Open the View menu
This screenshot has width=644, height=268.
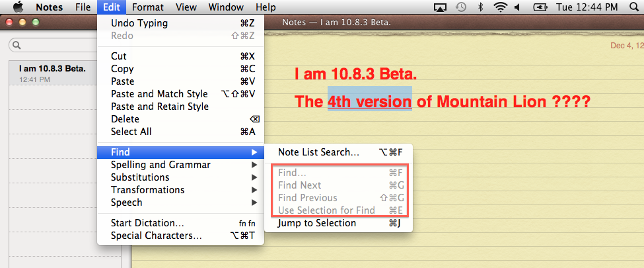[186, 7]
